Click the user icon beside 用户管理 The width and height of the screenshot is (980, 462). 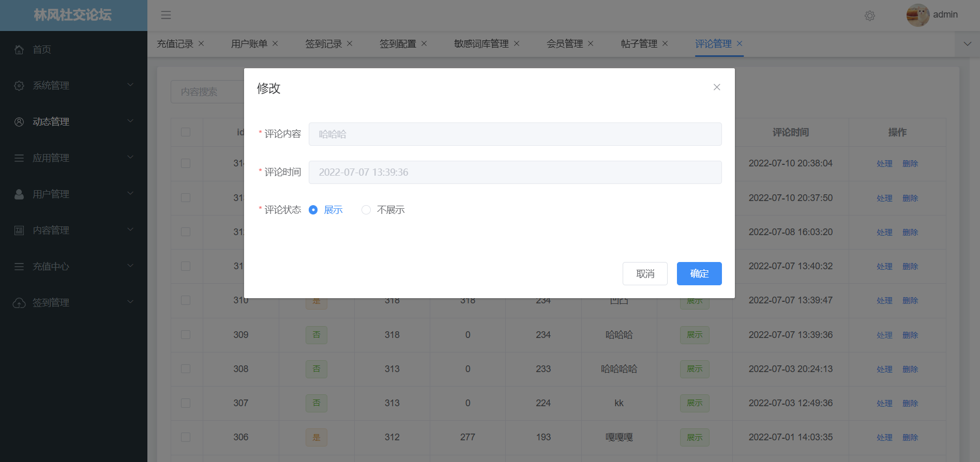point(19,194)
